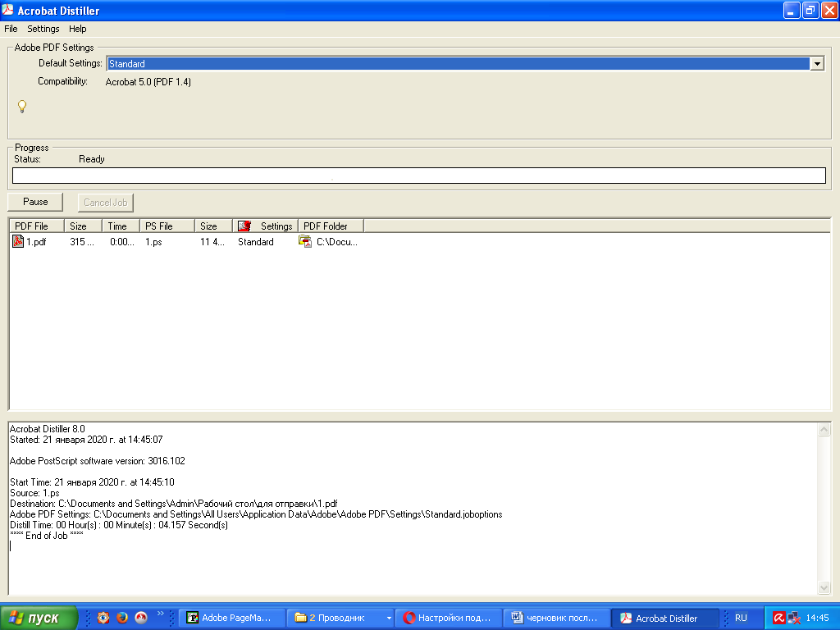840x630 pixels.
Task: Click the RU language indicator
Action: coord(741,618)
